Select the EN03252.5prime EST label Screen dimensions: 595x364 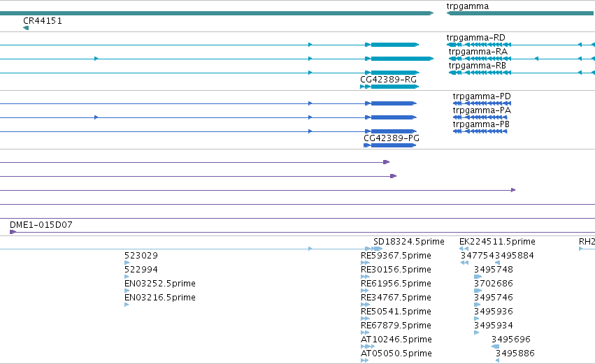(x=159, y=284)
